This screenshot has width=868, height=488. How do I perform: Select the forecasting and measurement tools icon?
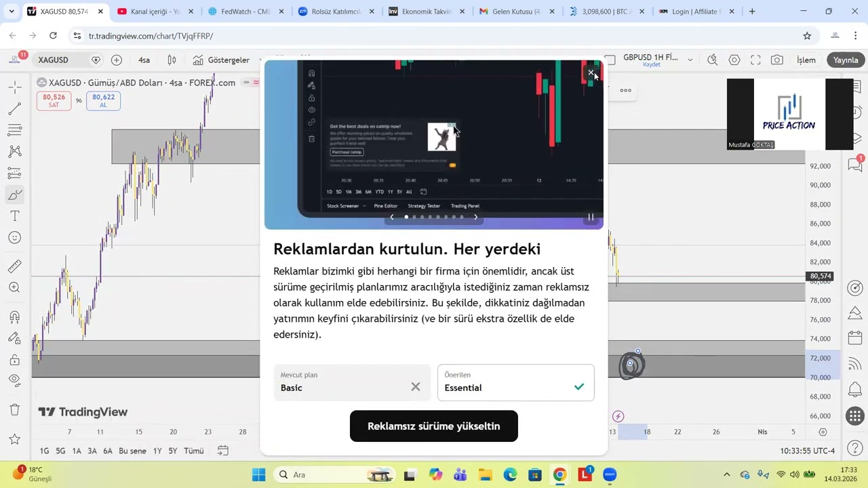click(x=15, y=174)
